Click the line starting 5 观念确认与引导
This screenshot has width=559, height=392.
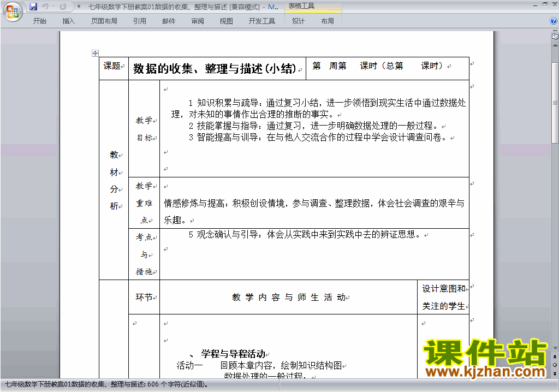[x=305, y=234]
